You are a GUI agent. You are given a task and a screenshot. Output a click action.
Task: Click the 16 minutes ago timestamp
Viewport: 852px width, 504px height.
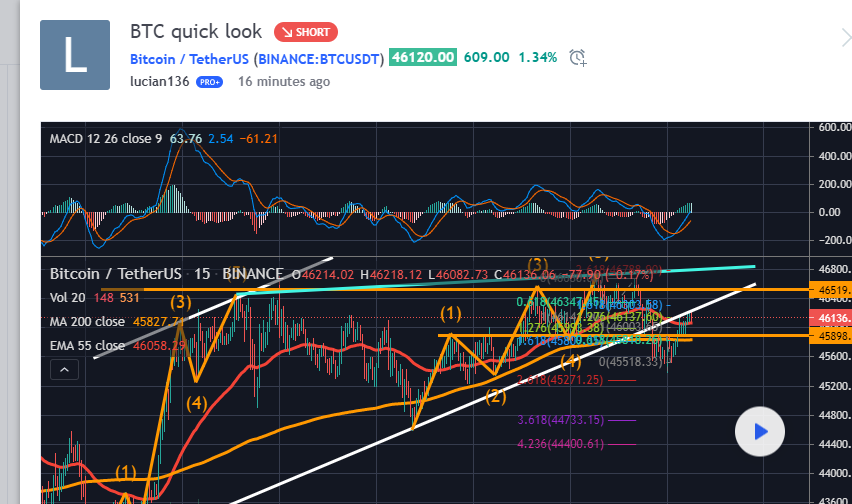[x=283, y=82]
